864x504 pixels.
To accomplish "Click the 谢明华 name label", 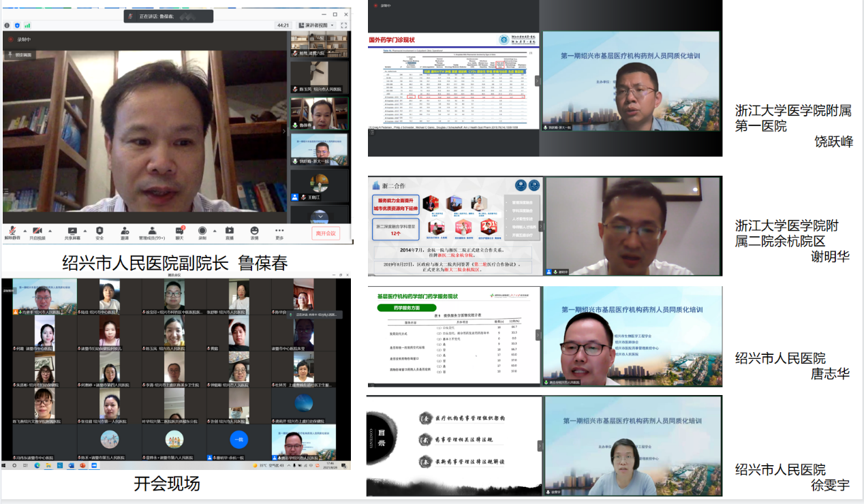I will coord(830,257).
